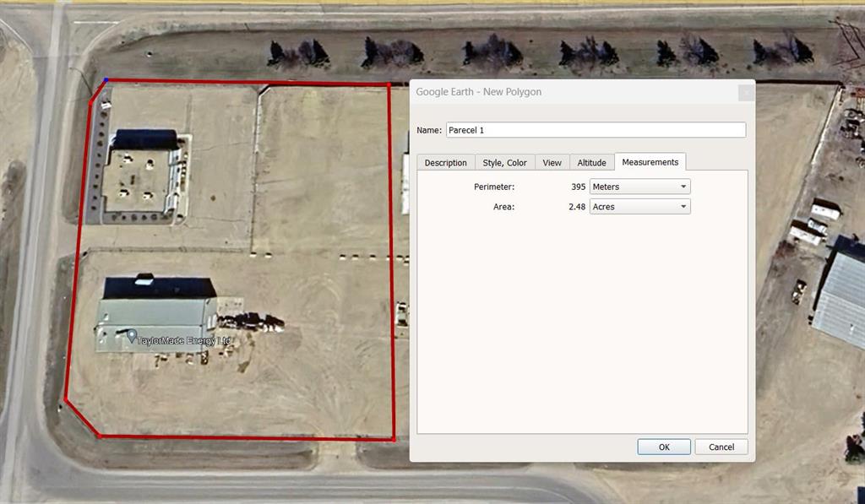Viewport: 865px width, 504px height.
Task: Click the area value 2.48
Action: tap(577, 206)
